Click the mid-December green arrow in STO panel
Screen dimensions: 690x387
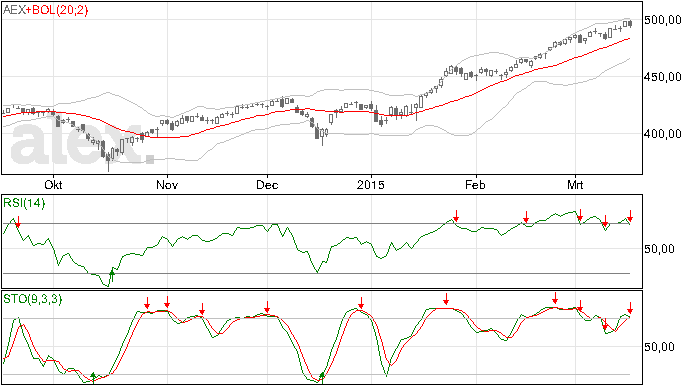[x=322, y=377]
